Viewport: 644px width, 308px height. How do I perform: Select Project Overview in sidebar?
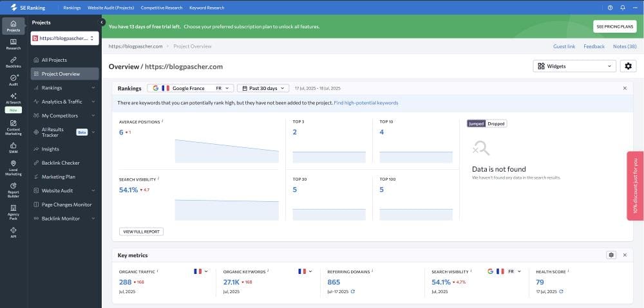[x=65, y=74]
